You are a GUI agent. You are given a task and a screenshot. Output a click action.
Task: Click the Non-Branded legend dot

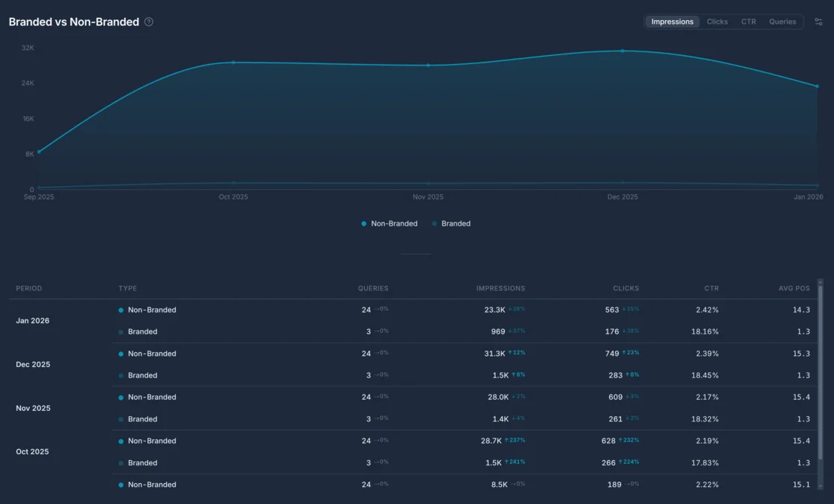pos(363,223)
